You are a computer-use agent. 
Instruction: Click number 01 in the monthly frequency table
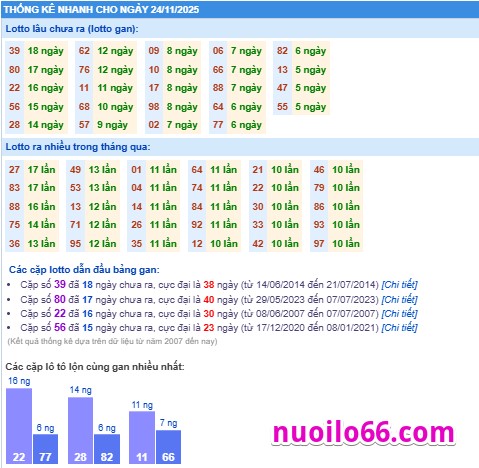click(136, 170)
